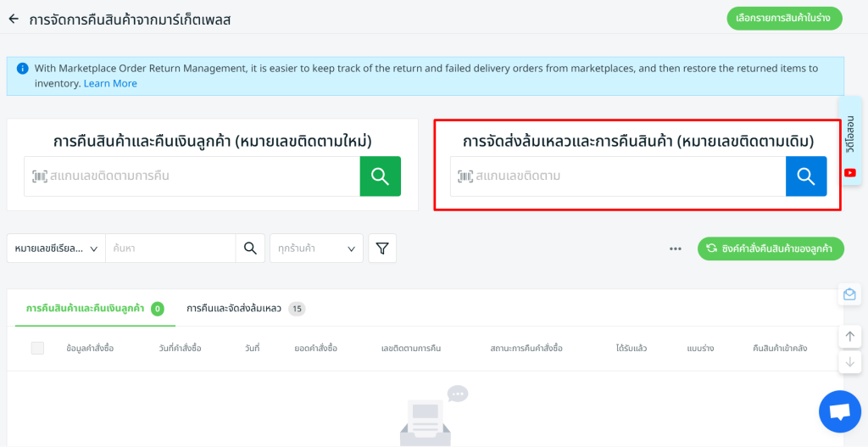Open the three-dots more options menu
868x447 pixels.
(676, 249)
